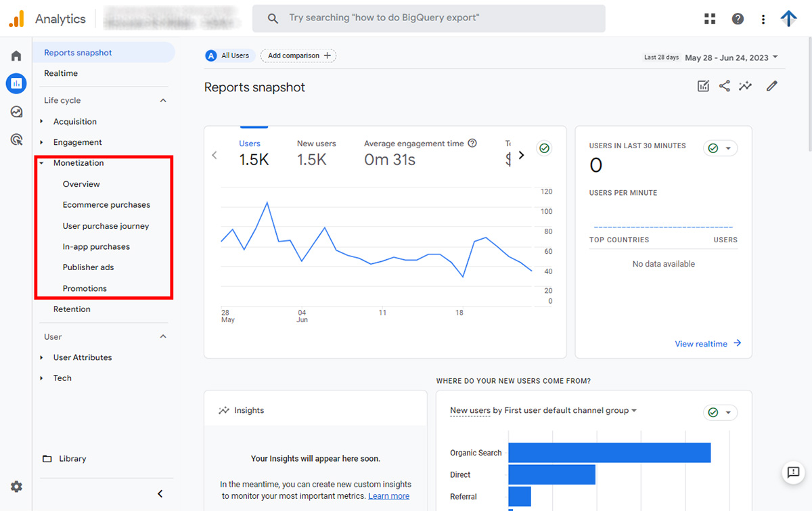Viewport: 812px width, 511px height.
Task: Open In-app purchases report
Action: (96, 247)
